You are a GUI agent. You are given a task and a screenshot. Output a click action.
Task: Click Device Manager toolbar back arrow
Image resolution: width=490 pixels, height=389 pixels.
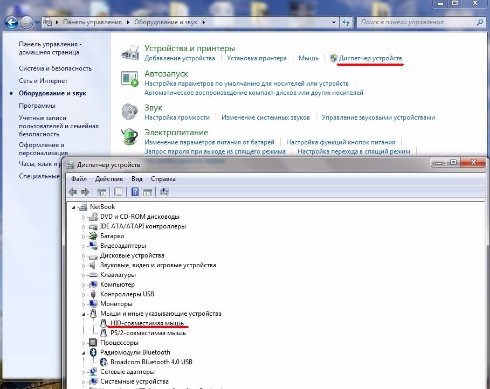(73, 192)
